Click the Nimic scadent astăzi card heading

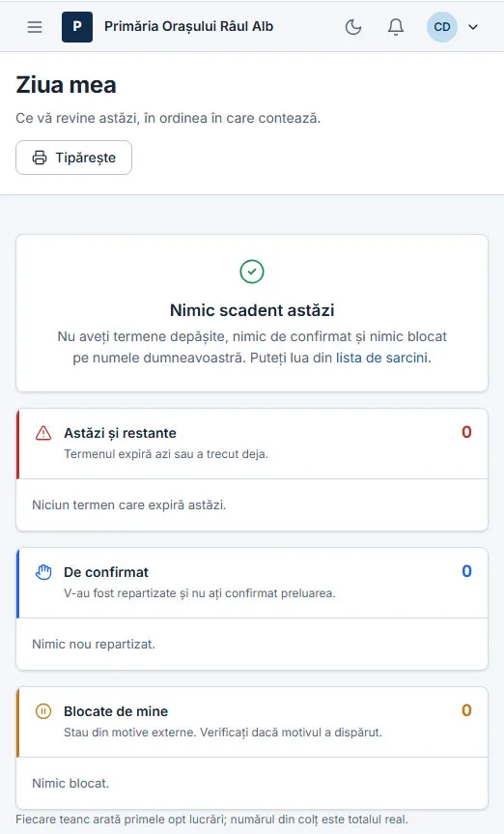pos(252,310)
